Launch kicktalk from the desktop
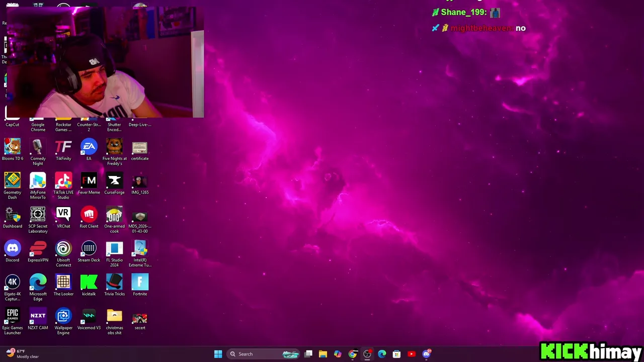This screenshot has height=362, width=644. pos(89,285)
